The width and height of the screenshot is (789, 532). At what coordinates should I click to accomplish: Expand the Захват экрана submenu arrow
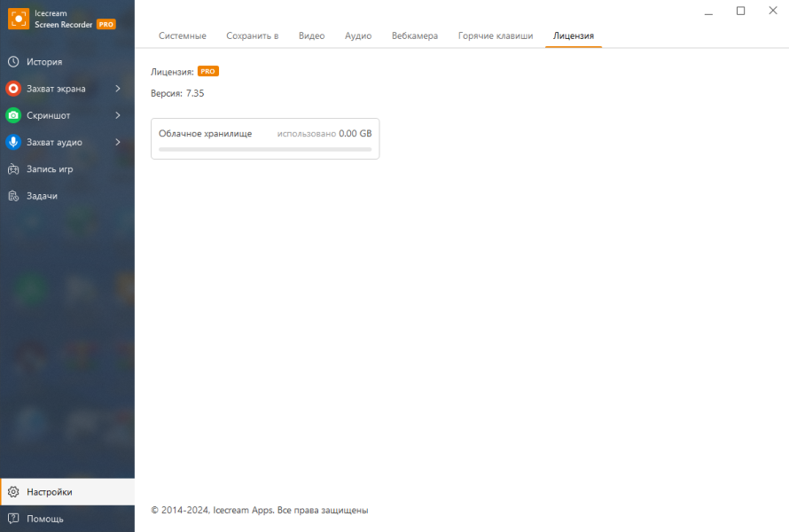(118, 89)
